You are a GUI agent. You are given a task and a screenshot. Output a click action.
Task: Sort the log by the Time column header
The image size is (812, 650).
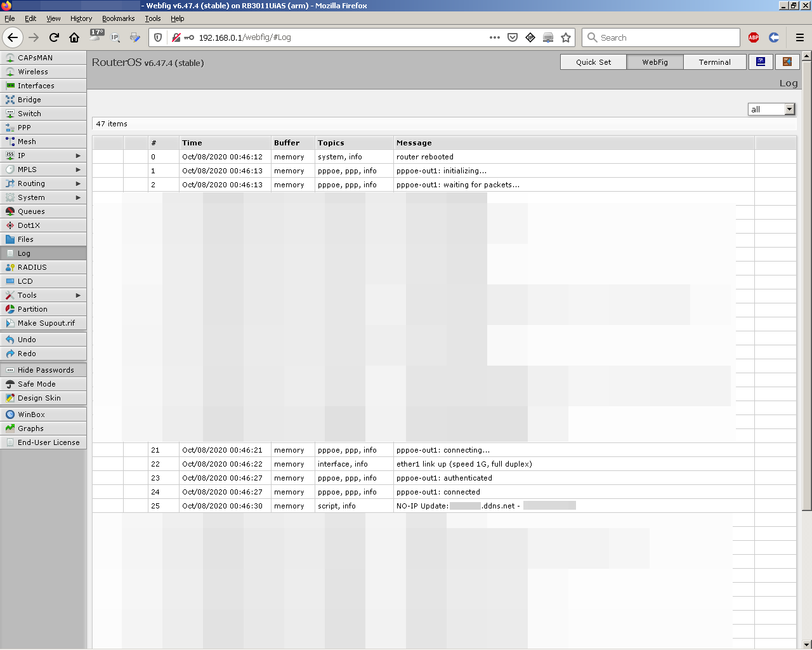pyautogui.click(x=225, y=143)
